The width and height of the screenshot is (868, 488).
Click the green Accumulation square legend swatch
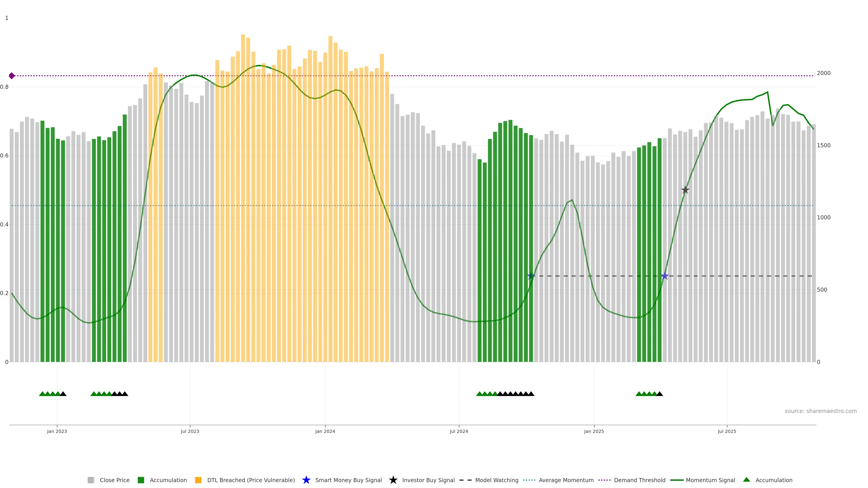pyautogui.click(x=141, y=480)
